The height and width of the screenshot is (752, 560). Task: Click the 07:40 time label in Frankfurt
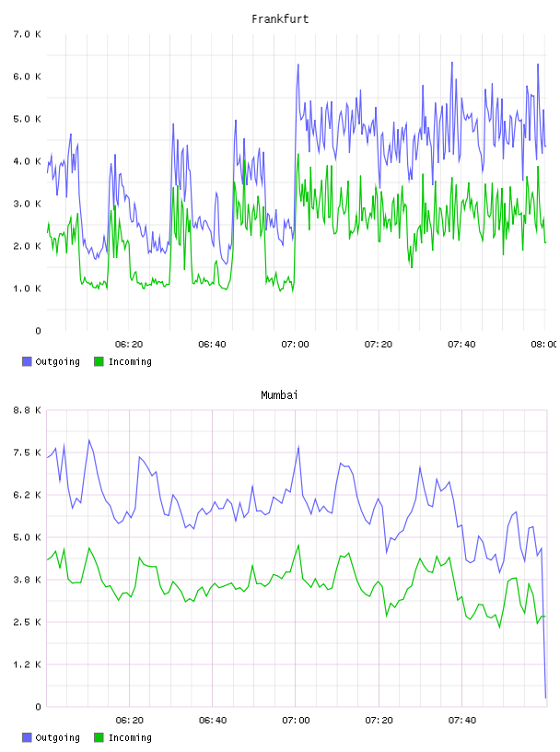click(x=461, y=345)
